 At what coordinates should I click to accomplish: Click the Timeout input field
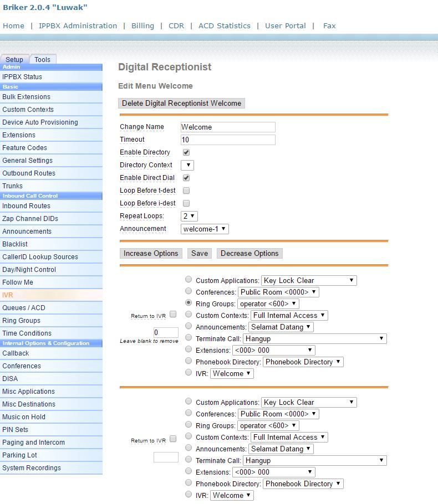(x=228, y=140)
